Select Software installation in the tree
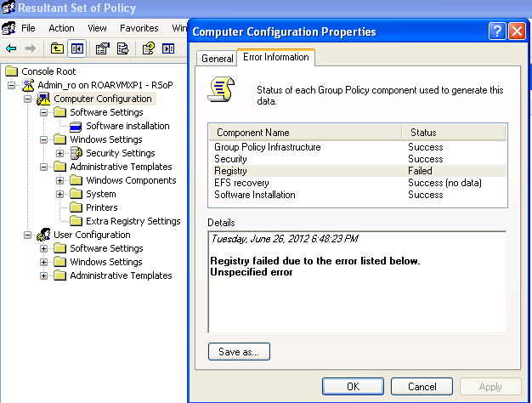Screen dimensions: 532x403 127,126
